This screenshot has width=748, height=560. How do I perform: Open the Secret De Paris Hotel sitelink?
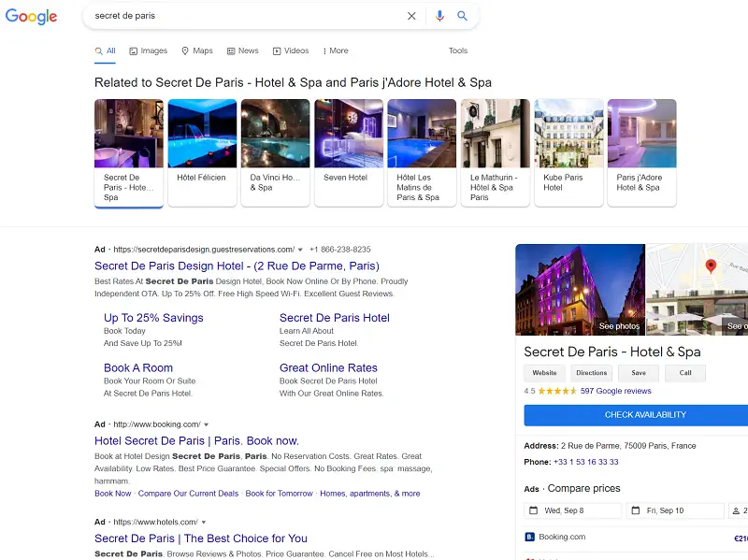(335, 318)
